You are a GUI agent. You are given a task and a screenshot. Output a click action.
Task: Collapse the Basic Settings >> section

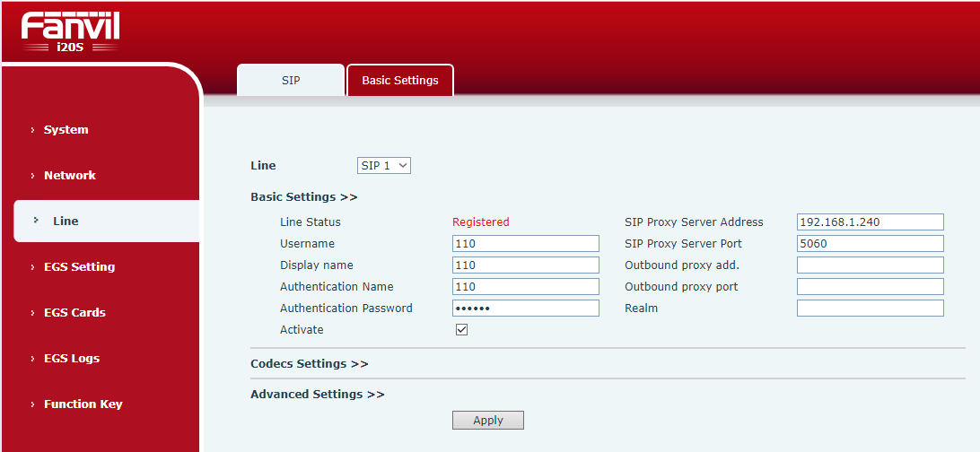(303, 196)
